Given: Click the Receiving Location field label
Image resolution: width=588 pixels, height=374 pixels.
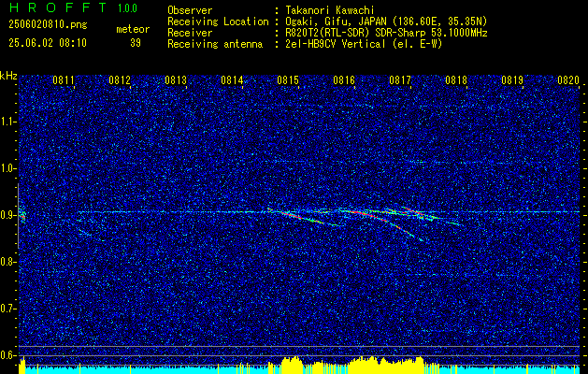Looking at the screenshot, I should pos(218,22).
